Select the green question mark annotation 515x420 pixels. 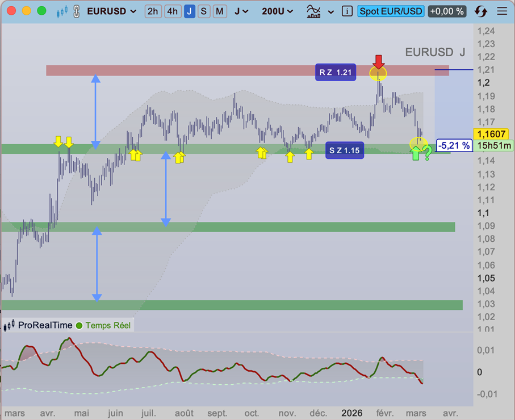[428, 153]
